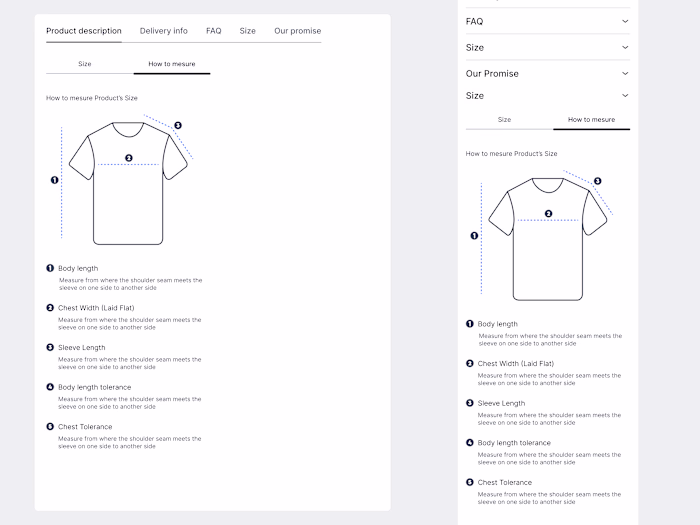Click marker 3 on left t-shirt diagram

(178, 125)
